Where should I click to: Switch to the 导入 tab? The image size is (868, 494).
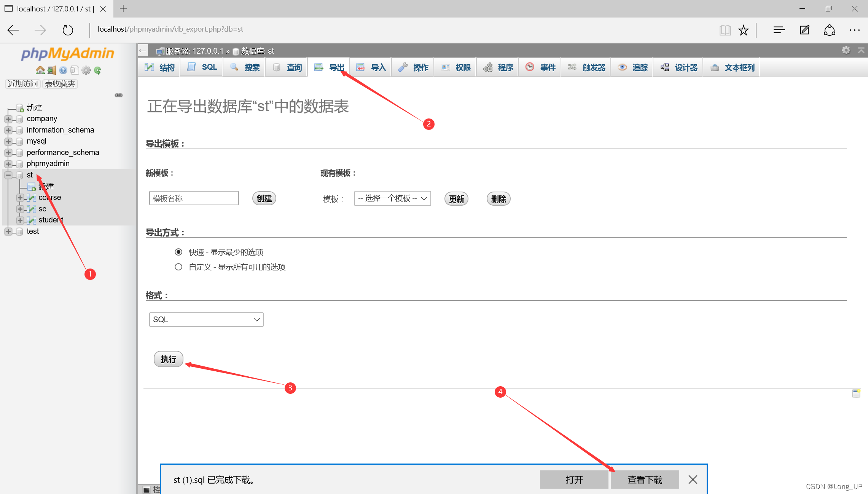pyautogui.click(x=371, y=67)
